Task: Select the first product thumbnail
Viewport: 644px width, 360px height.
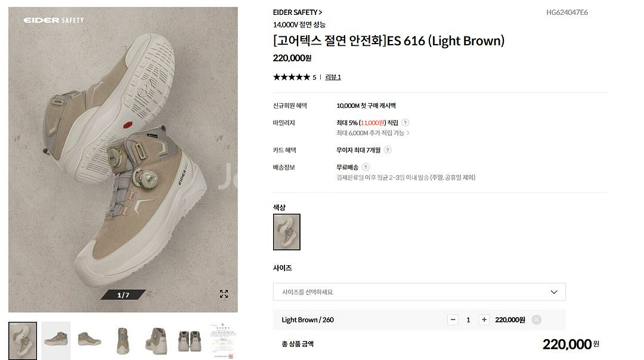Action: click(x=23, y=341)
